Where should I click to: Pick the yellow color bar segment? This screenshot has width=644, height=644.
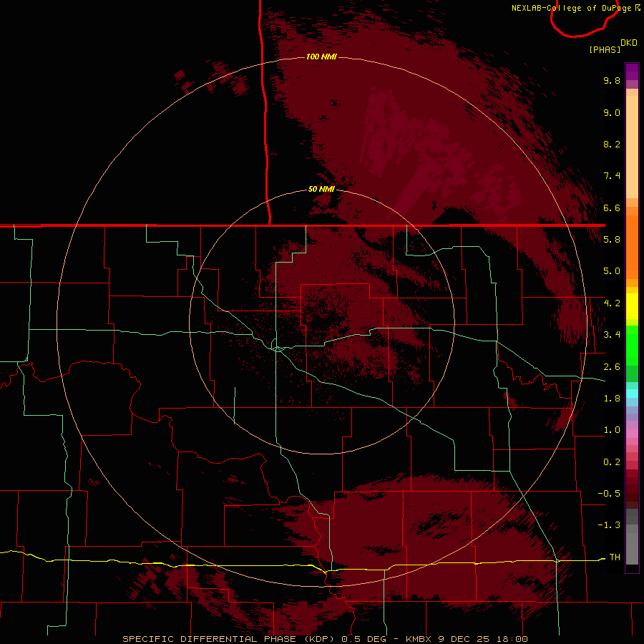[x=632, y=306]
